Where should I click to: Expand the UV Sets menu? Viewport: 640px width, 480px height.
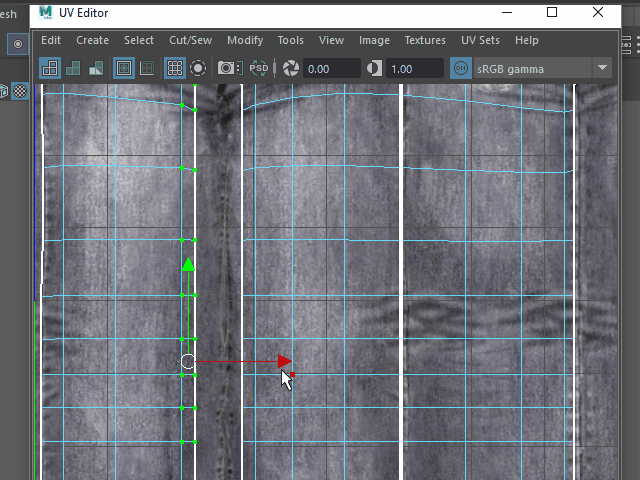[x=480, y=40]
